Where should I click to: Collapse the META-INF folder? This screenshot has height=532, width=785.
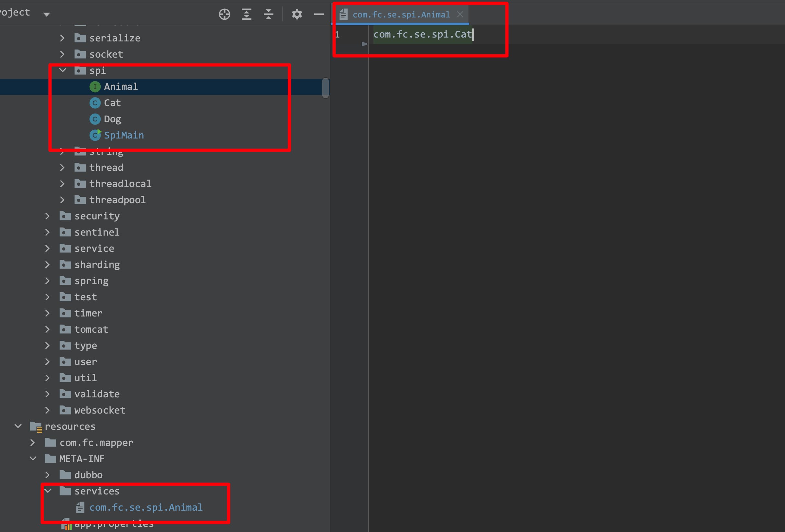pyautogui.click(x=33, y=459)
